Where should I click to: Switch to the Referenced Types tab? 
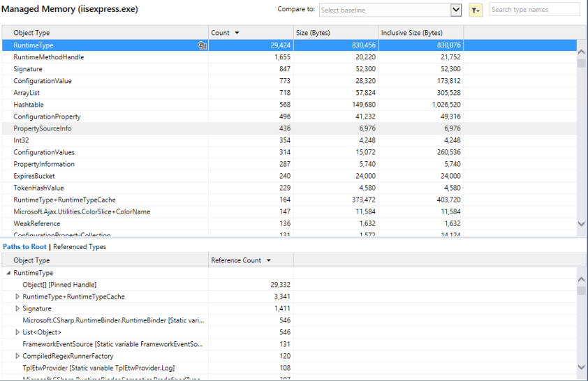tap(80, 246)
